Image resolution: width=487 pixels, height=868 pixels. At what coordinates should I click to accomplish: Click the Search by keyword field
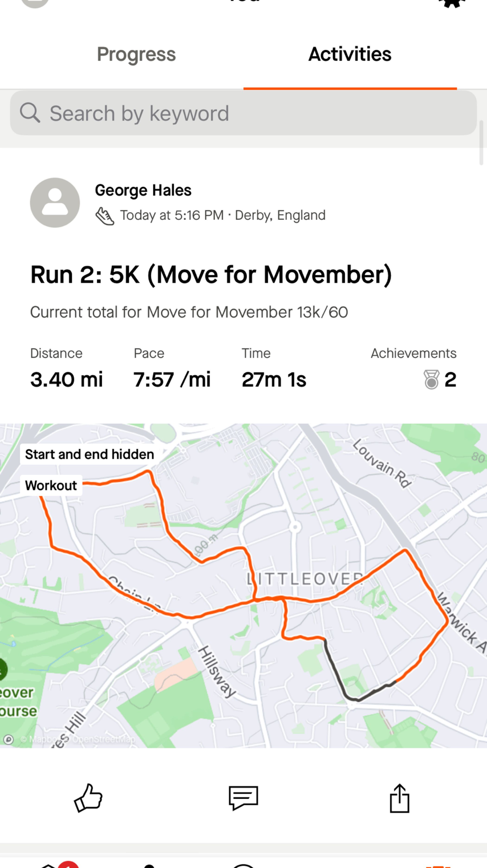click(243, 113)
